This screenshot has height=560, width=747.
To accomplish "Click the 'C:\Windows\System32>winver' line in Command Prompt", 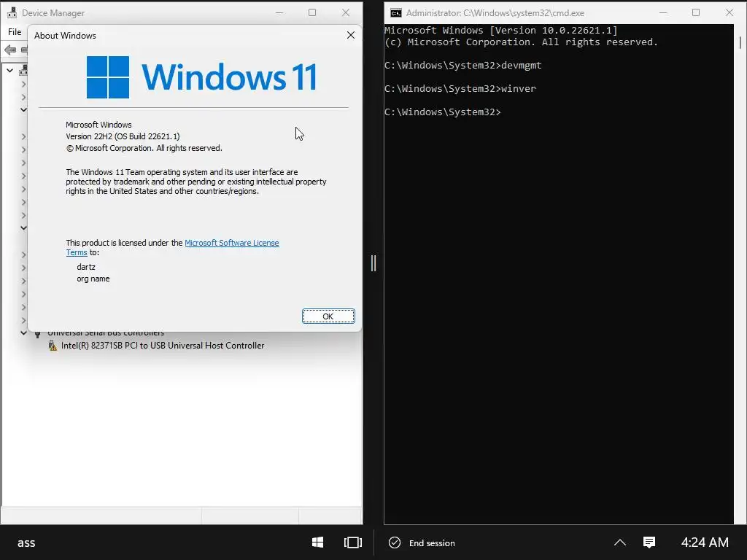I will tap(460, 88).
